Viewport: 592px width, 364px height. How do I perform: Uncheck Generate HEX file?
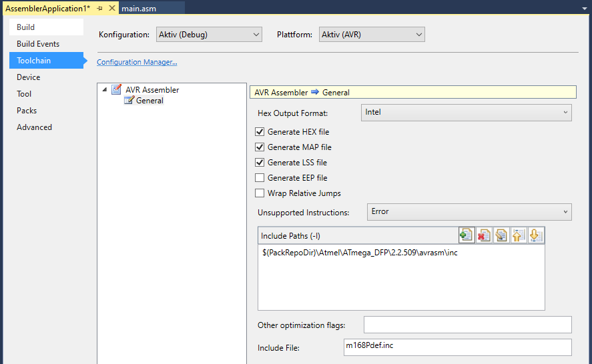point(260,132)
